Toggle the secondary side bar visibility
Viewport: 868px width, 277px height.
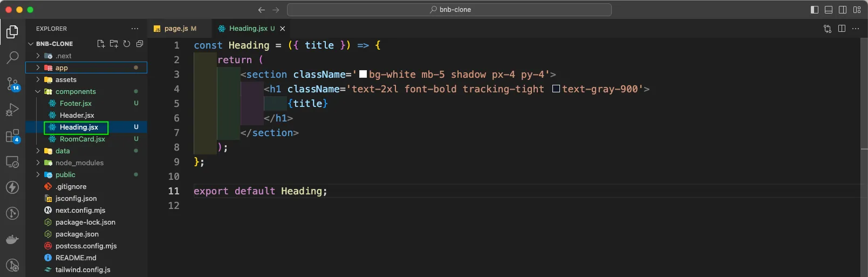[843, 10]
